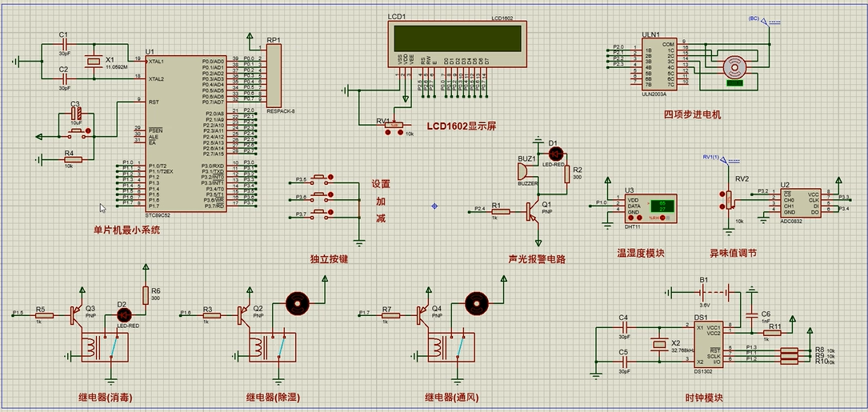Screen dimensions: 868x412
Task: Select the RP1 RESPACK-8 resistor pack
Action: tap(274, 76)
